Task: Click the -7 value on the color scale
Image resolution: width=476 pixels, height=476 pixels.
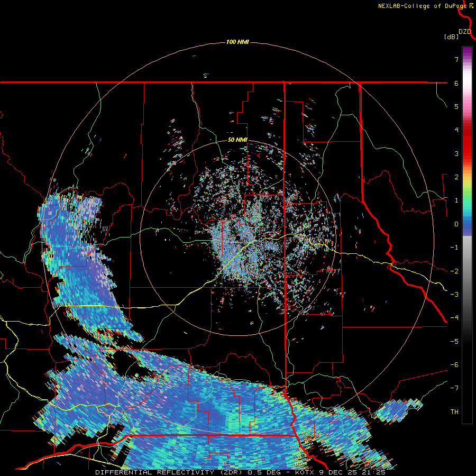Action: click(x=454, y=388)
